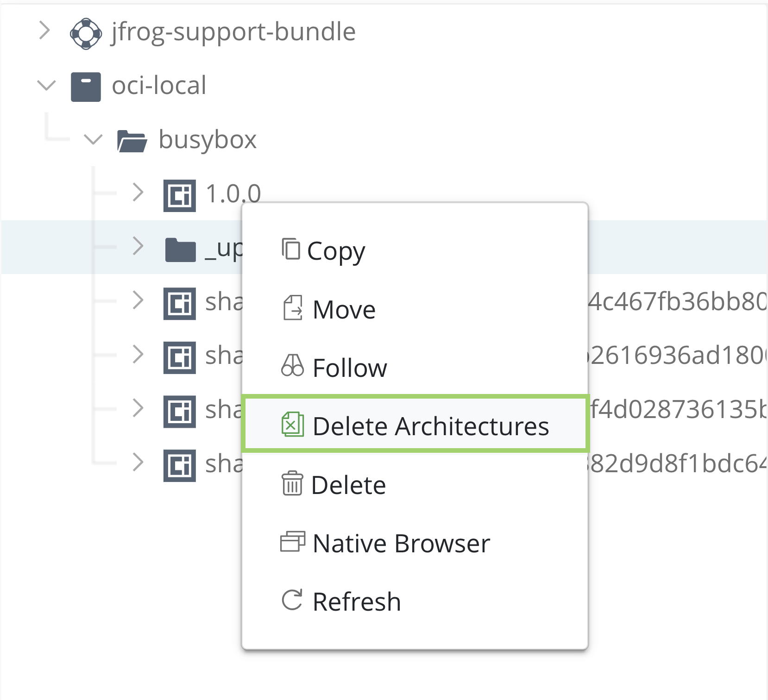
Task: Click the lifebuoy icon beside jfrog-support-bundle
Action: pos(86,32)
